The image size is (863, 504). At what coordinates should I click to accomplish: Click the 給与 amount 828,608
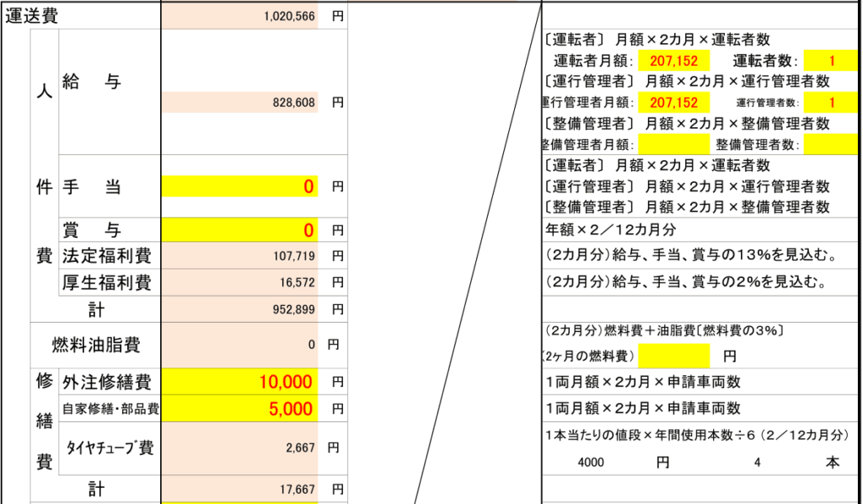(239, 102)
